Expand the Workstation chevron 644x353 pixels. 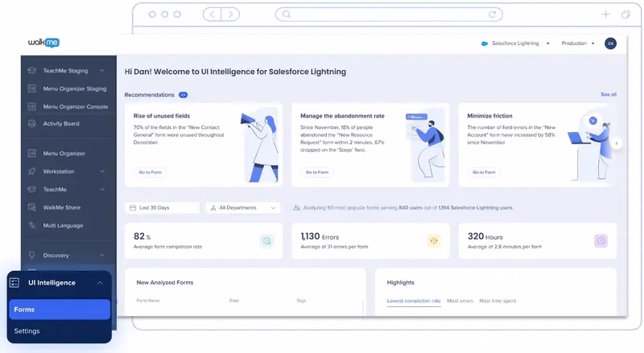pyautogui.click(x=102, y=171)
